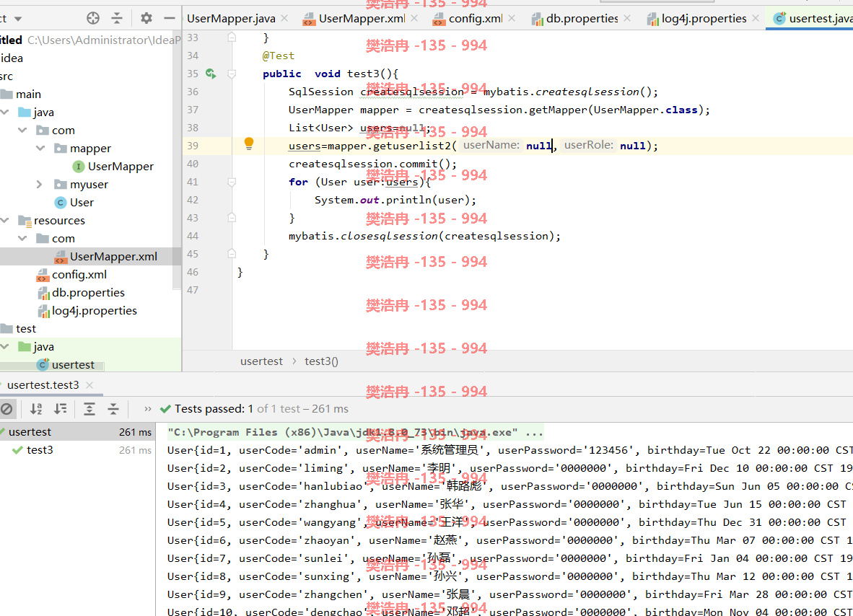
Task: Click the console row with userCode='sunlei'
Action: pos(509,558)
